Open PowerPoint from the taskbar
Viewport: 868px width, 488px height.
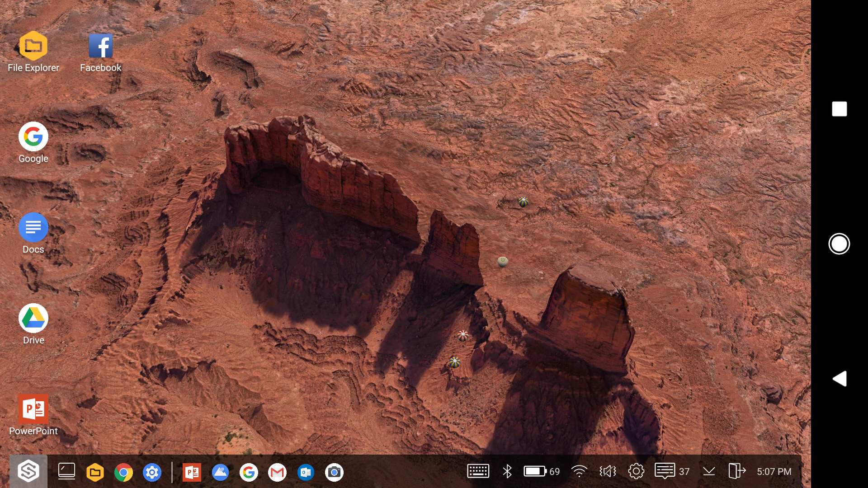[x=192, y=472]
